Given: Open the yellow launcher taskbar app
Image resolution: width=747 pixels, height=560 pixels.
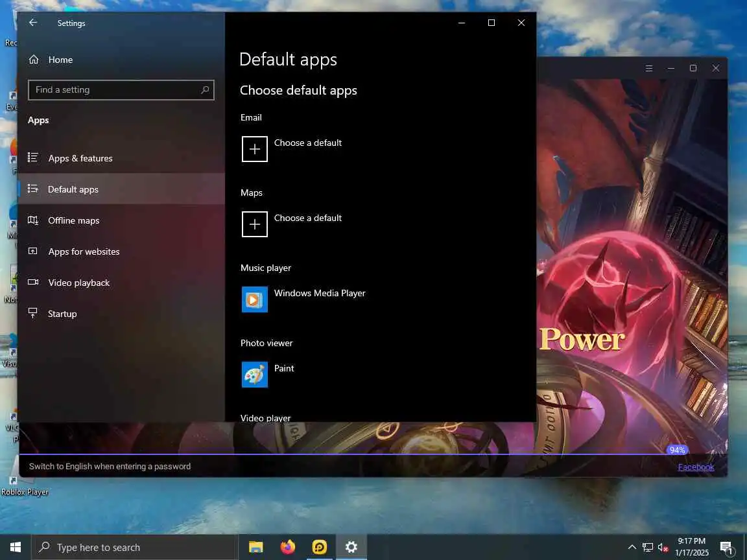Looking at the screenshot, I should 319,547.
